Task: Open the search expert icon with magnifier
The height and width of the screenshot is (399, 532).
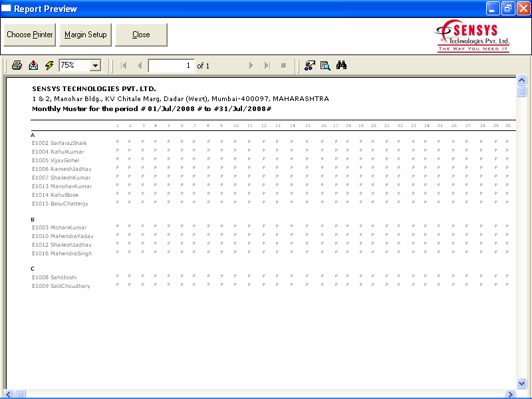Action: (x=325, y=65)
